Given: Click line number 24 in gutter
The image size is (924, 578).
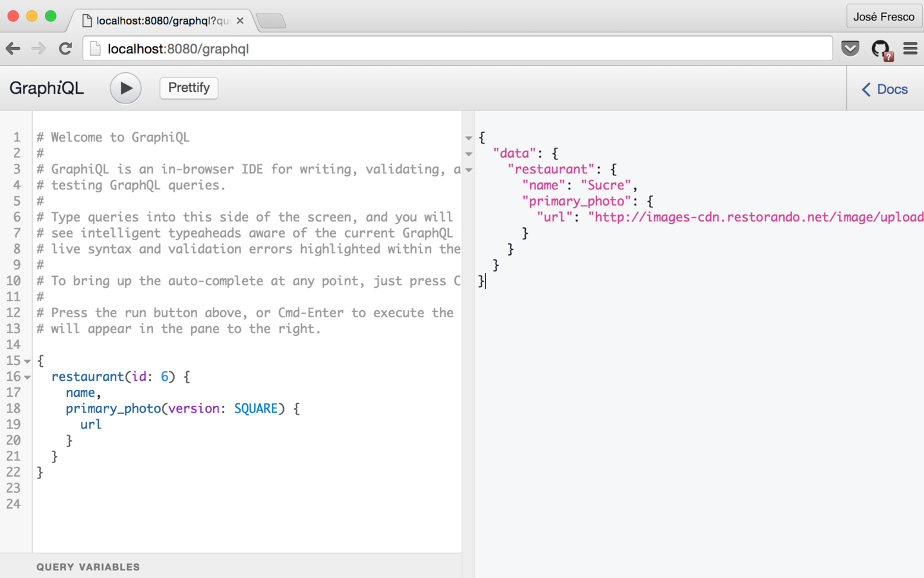Looking at the screenshot, I should click(13, 504).
